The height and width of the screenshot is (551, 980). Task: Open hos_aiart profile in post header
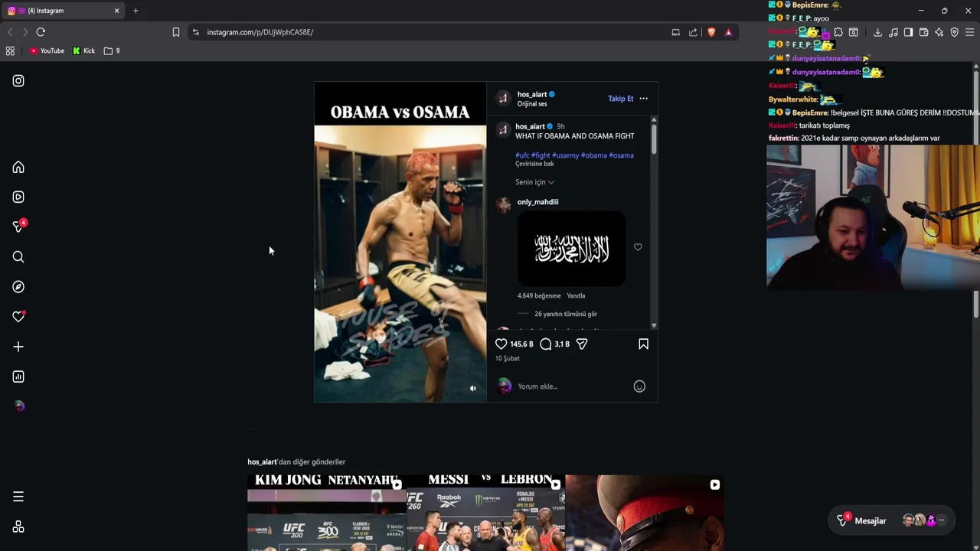pos(532,94)
